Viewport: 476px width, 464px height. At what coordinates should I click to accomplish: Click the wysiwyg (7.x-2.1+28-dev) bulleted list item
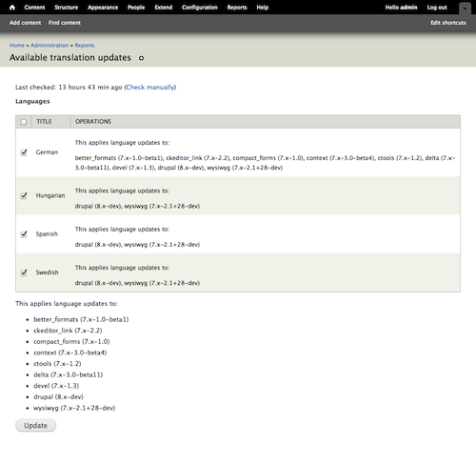click(x=74, y=408)
